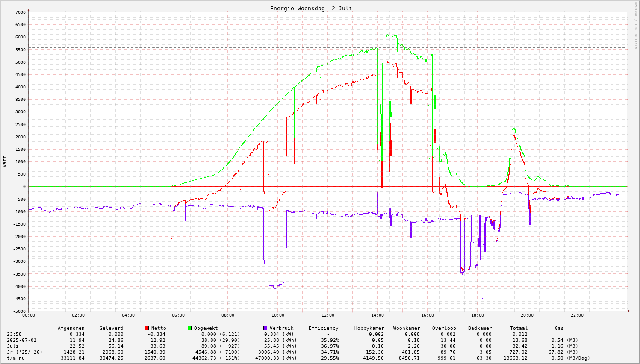
Task: Click the 2025-07-02 row label
Action: click(21, 340)
